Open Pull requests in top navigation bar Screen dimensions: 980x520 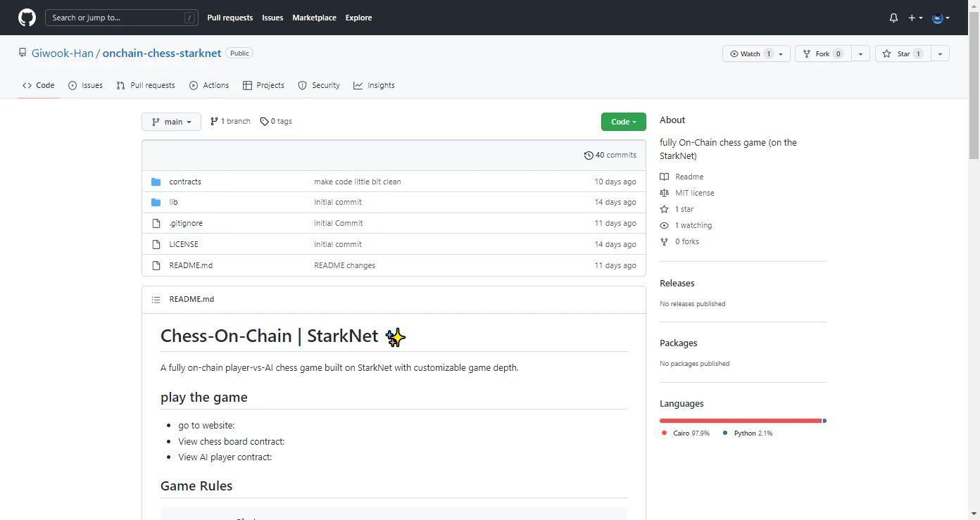(230, 18)
